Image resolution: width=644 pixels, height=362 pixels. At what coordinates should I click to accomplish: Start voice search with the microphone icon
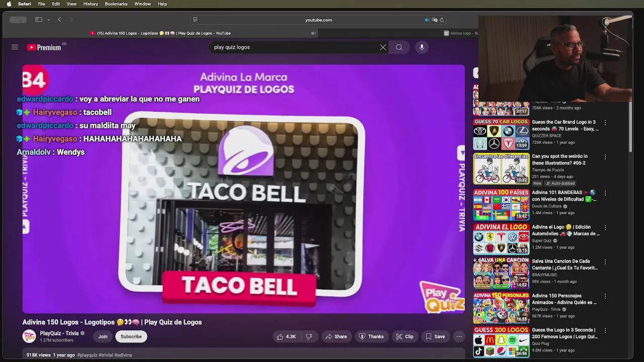[x=422, y=47]
